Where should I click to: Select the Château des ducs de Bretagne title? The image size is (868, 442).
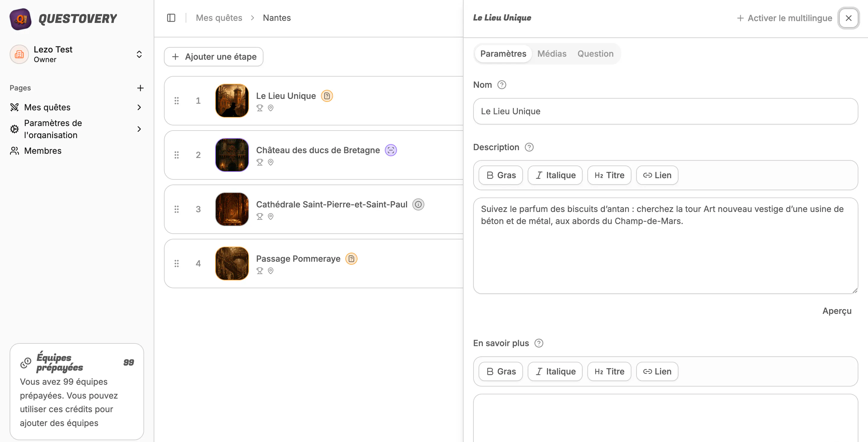point(318,150)
